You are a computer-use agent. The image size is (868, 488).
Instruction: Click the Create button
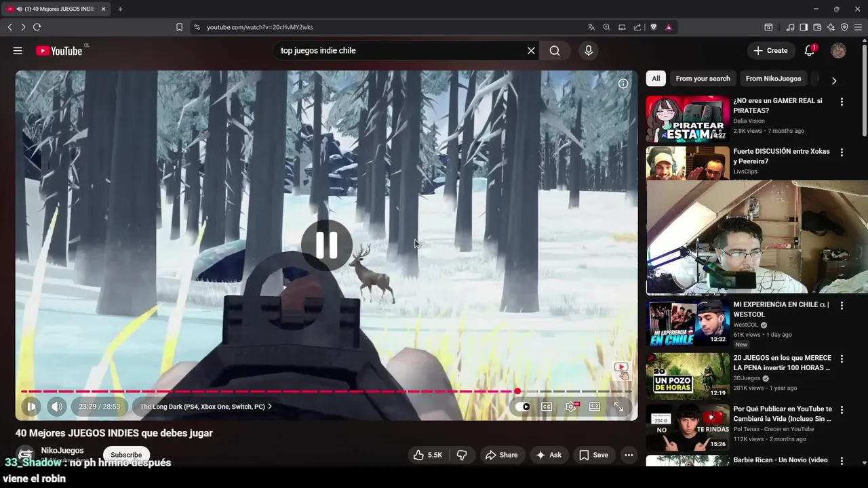[770, 51]
